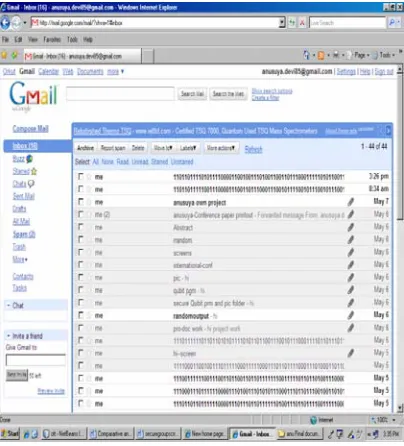Viewport: 404px width, 446px height.
Task: Open the orange RSS feeds icon
Action: (321, 55)
